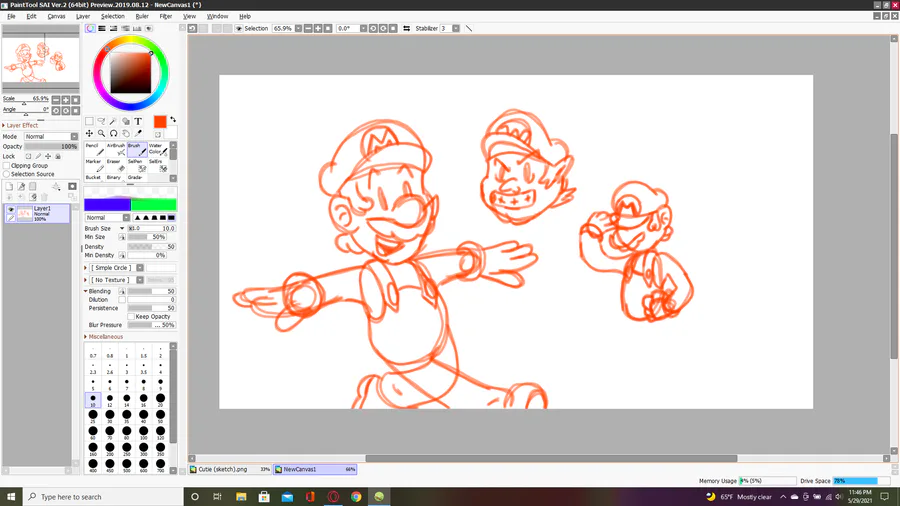Toggle the lock all padlock icon
Screen dimensions: 900x506
point(57,156)
